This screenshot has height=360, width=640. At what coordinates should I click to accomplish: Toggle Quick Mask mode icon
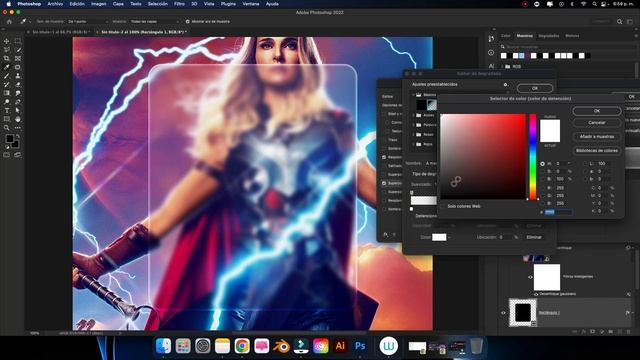click(x=7, y=155)
